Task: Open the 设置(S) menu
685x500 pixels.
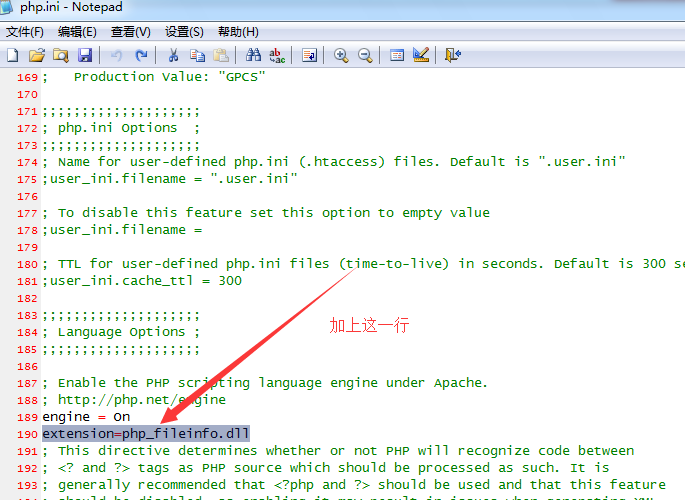Action: click(x=184, y=32)
